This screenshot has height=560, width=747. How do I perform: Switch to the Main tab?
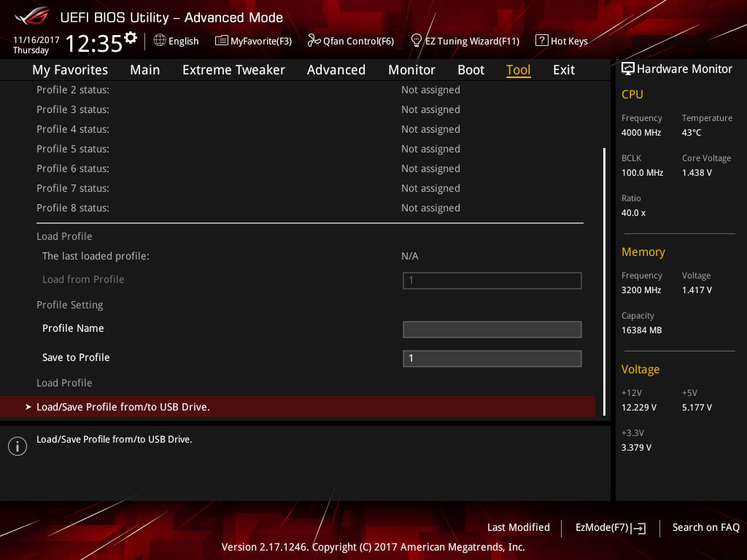click(145, 70)
